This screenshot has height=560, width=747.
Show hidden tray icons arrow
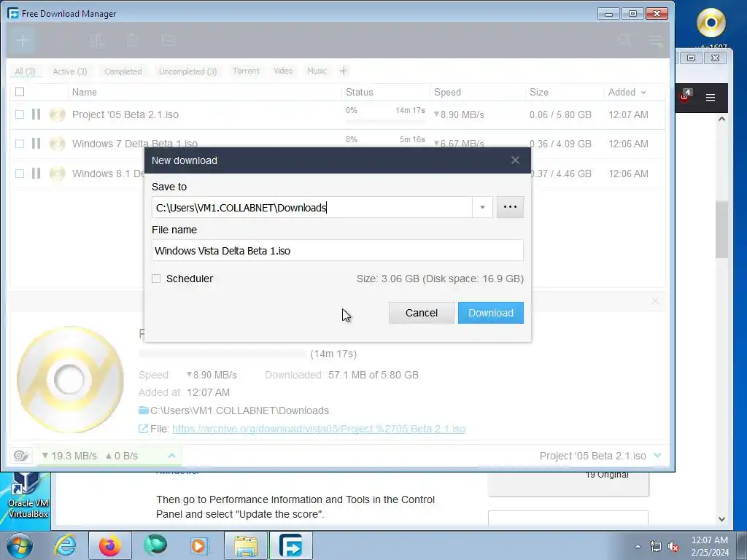(x=638, y=547)
